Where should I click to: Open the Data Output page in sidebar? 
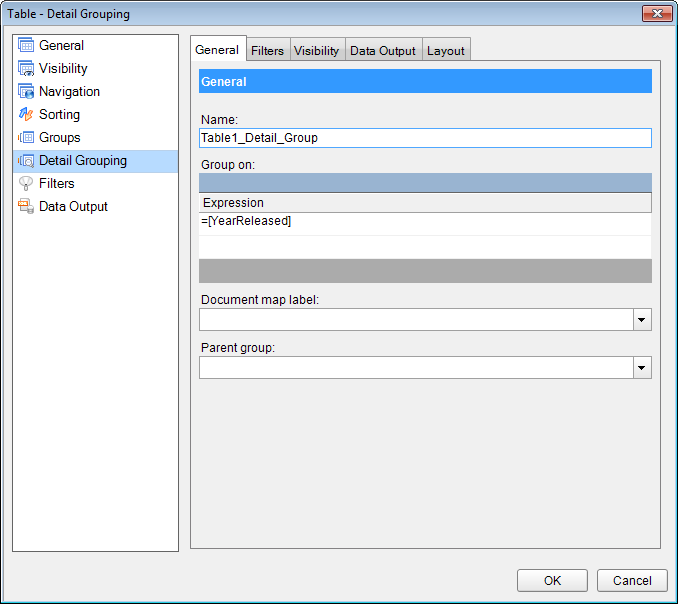[96, 206]
